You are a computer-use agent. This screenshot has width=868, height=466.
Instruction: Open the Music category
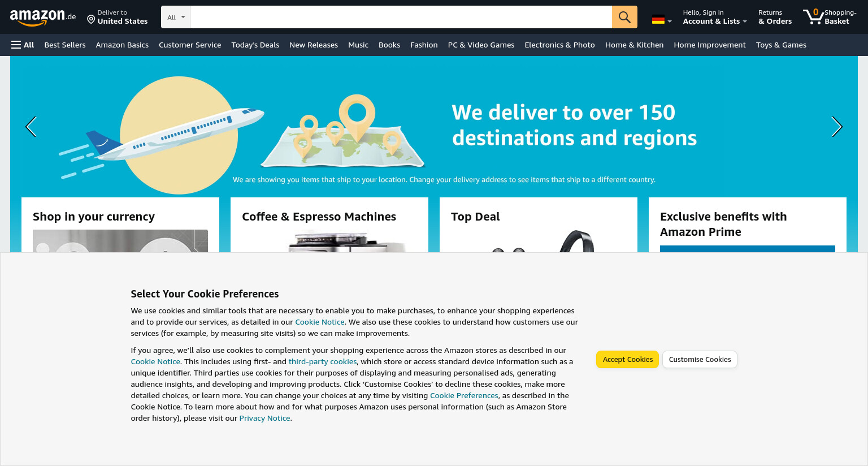(358, 45)
